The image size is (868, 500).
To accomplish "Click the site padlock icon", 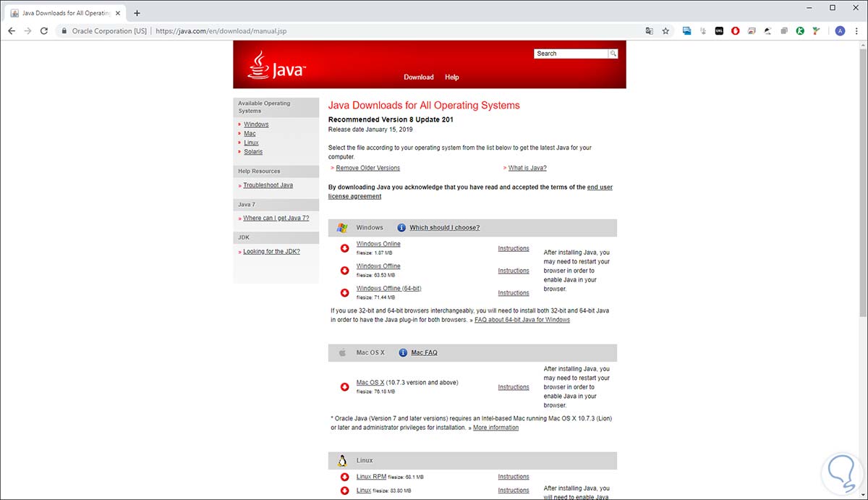I will [x=64, y=31].
